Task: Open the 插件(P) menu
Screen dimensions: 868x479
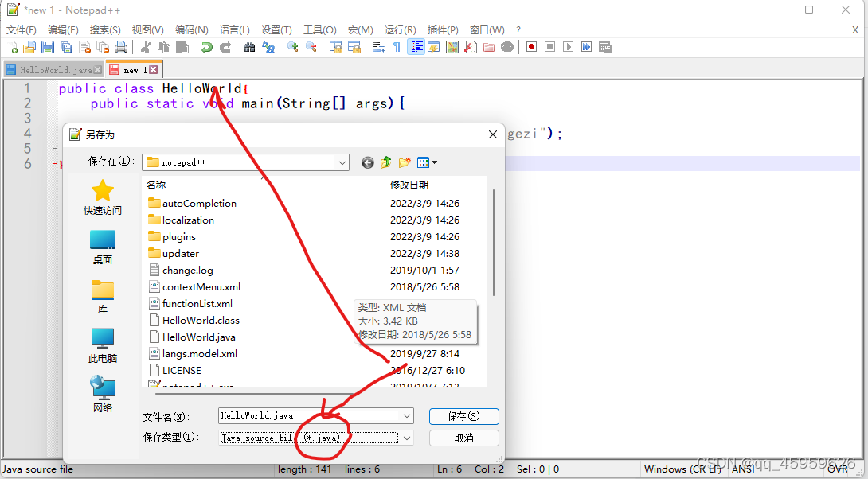Action: (x=443, y=30)
